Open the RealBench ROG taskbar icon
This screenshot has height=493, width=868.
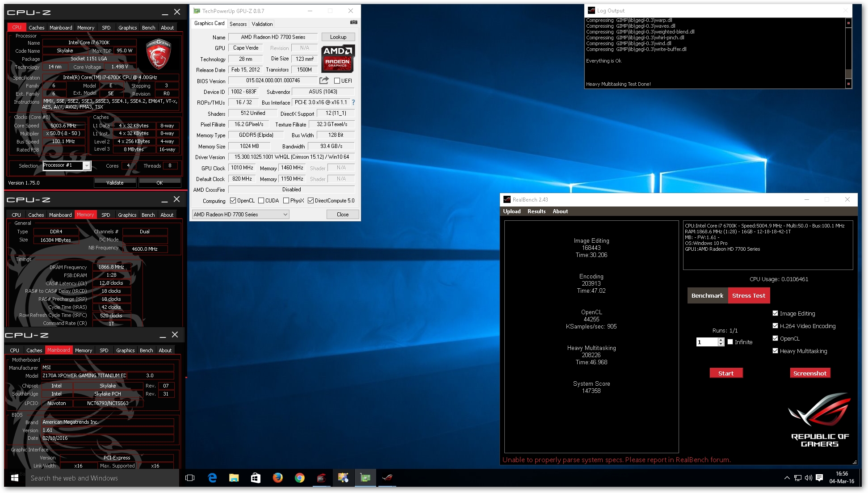click(x=387, y=478)
